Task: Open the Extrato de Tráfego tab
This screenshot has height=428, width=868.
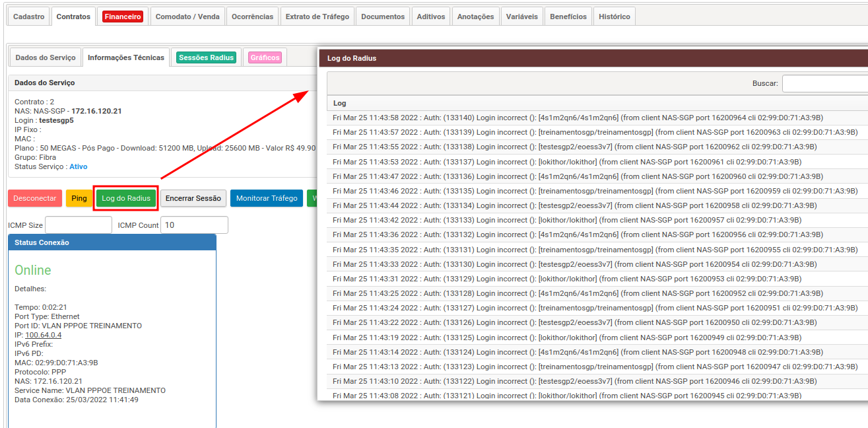Action: click(317, 17)
